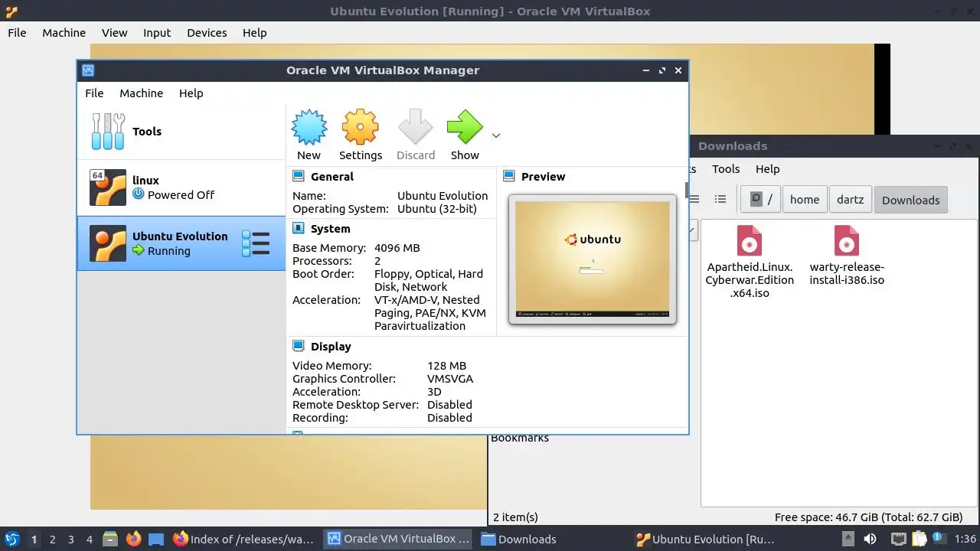Click the VirtualBox Manager details scrollbar
This screenshot has height=551, width=980.
(x=687, y=190)
